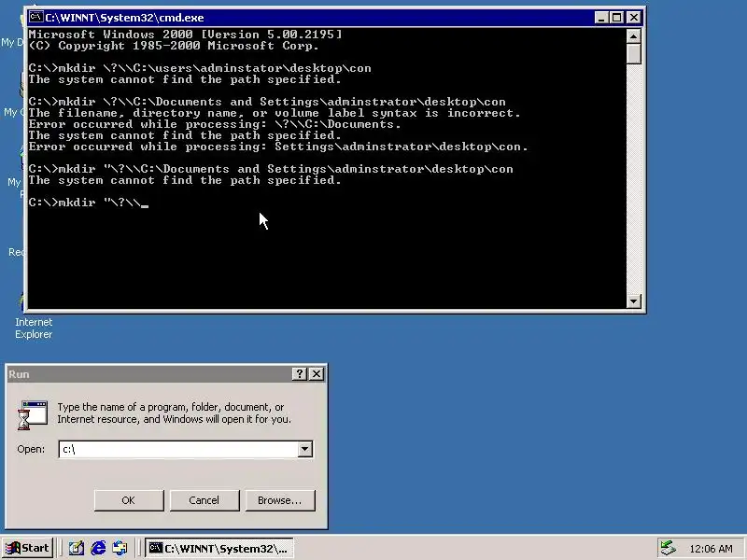Image resolution: width=747 pixels, height=560 pixels.
Task: Click the current prompt line 'mkdir "\?\\'
Action: pyautogui.click(x=88, y=203)
